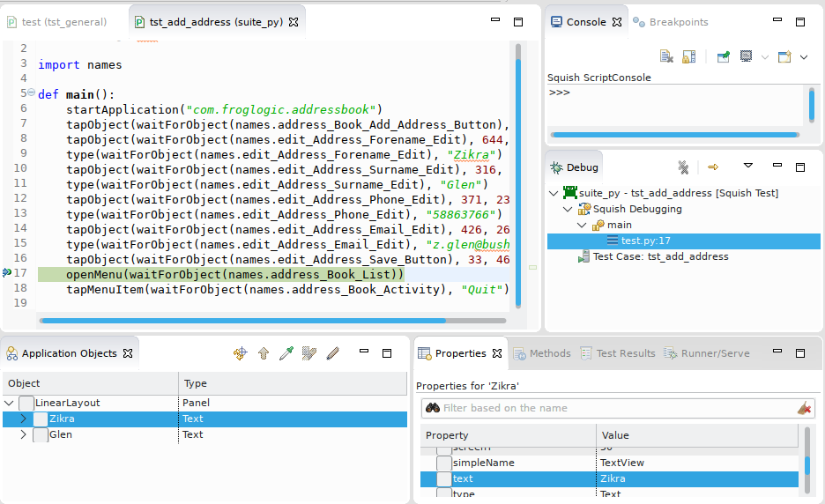This screenshot has width=825, height=504.
Task: Check the text property checkbox
Action: point(444,478)
